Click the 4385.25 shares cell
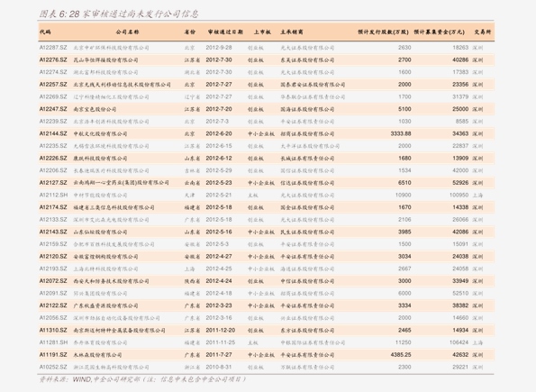Screen dimensions: 536x392 tap(401, 355)
